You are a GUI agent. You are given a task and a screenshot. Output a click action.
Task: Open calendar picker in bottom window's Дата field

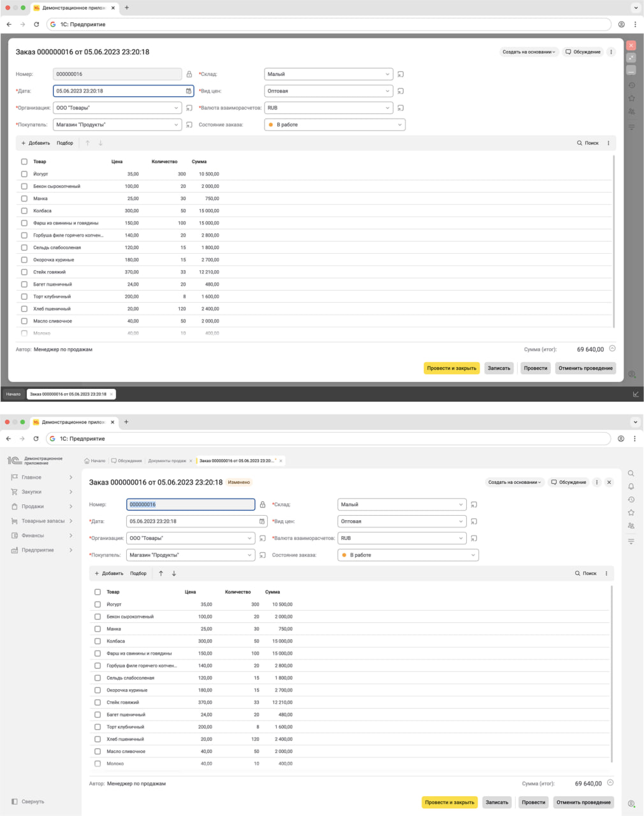point(262,521)
